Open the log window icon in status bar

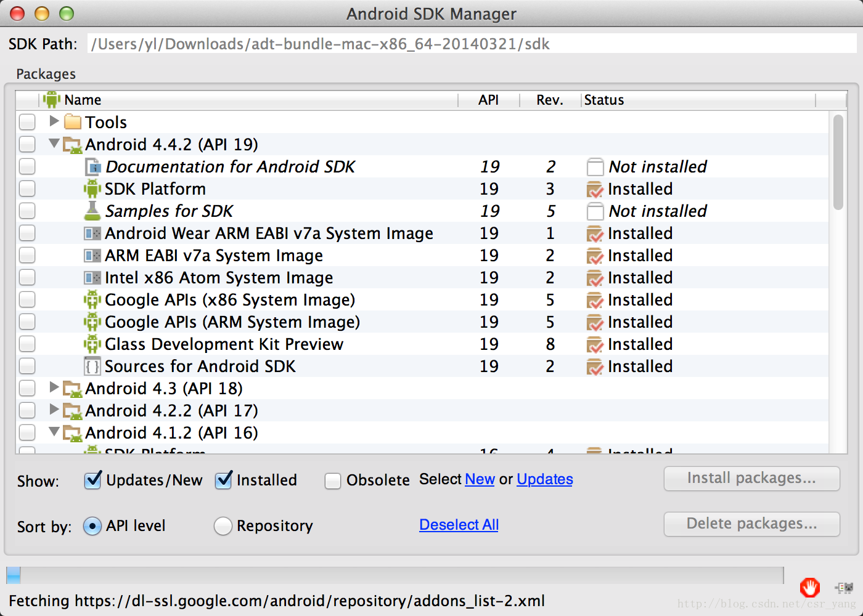[844, 588]
